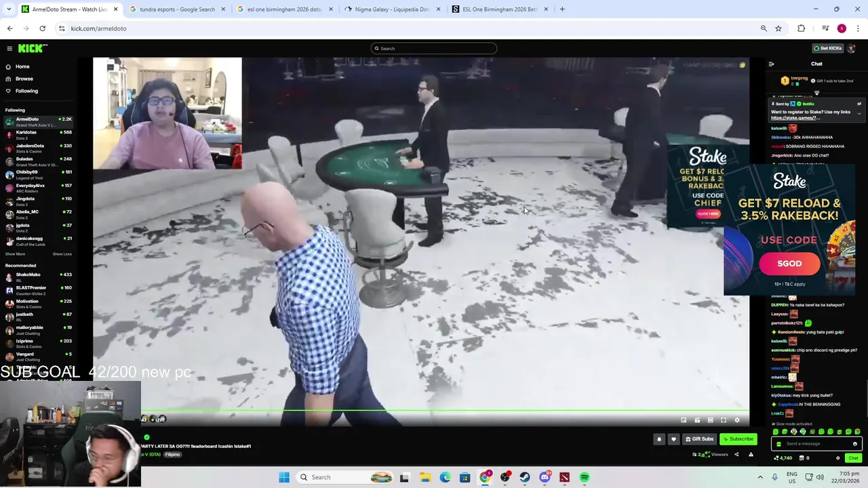868x488 pixels.
Task: Open File Explorer from taskbar
Action: pos(425,477)
